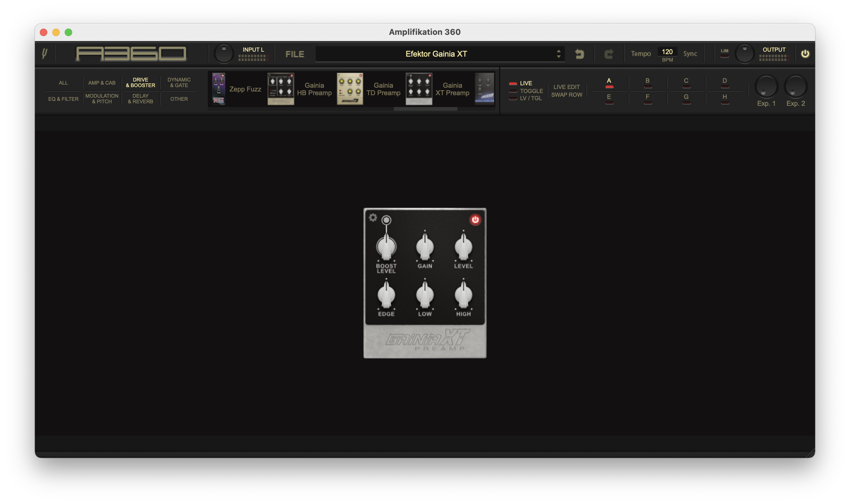Select the MODULATION & PITCH category tab
Screen dimensions: 850x504
101,99
